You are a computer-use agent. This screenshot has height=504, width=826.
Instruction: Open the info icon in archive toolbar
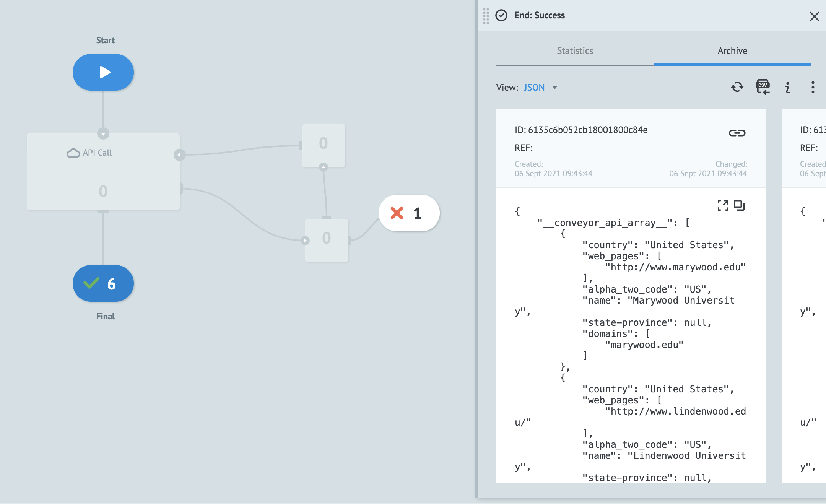pyautogui.click(x=787, y=88)
